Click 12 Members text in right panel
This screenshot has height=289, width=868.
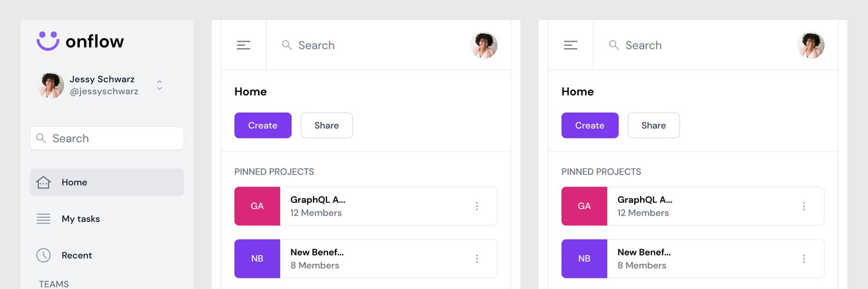click(x=643, y=213)
